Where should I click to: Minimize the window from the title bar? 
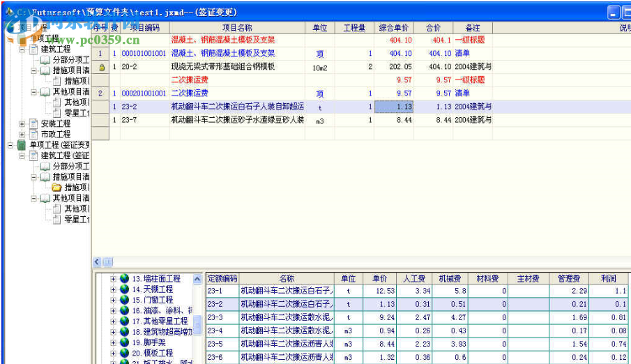click(x=614, y=13)
